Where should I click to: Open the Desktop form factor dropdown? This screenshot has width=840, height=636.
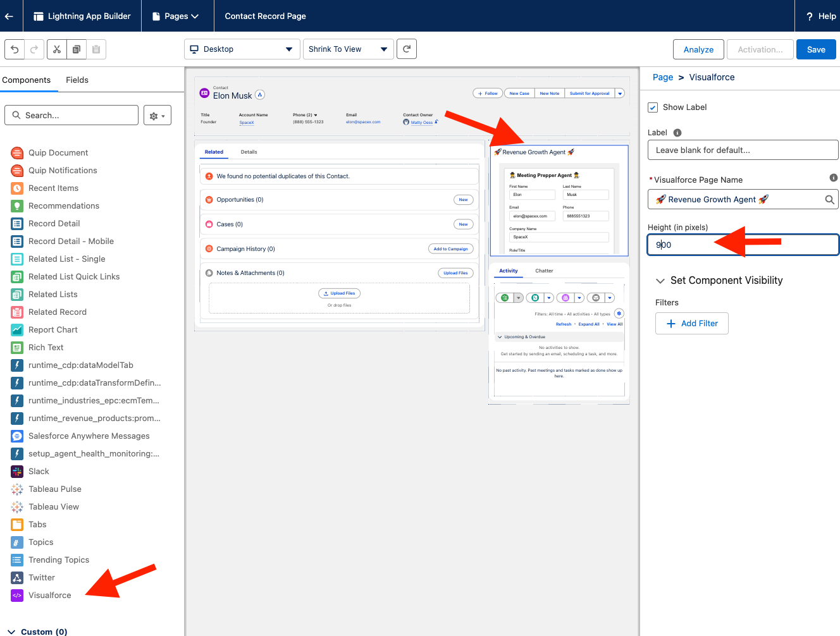242,49
